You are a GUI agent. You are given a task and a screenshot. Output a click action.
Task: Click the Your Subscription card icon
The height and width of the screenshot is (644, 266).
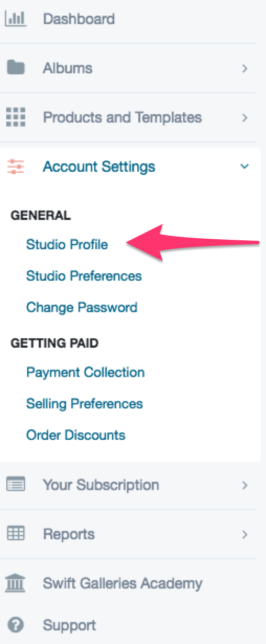point(15,485)
